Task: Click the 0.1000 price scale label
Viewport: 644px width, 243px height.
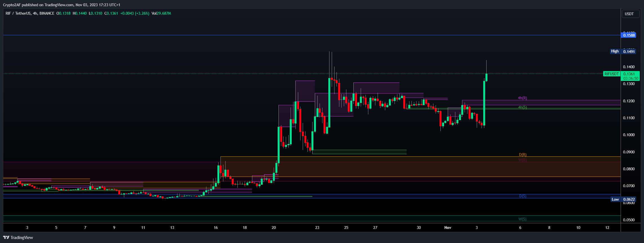Action: click(x=629, y=135)
